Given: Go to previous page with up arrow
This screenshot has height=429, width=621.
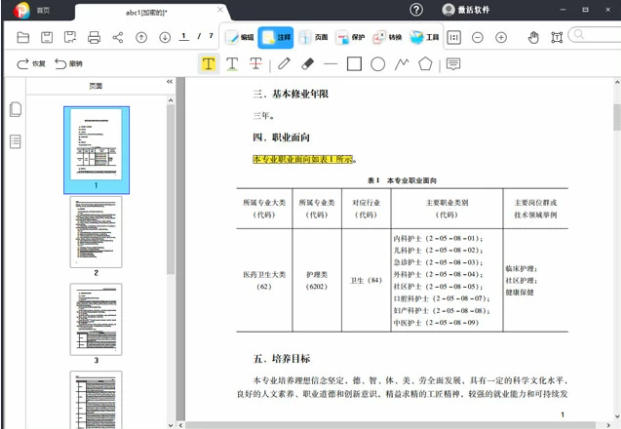Looking at the screenshot, I should pos(141,38).
